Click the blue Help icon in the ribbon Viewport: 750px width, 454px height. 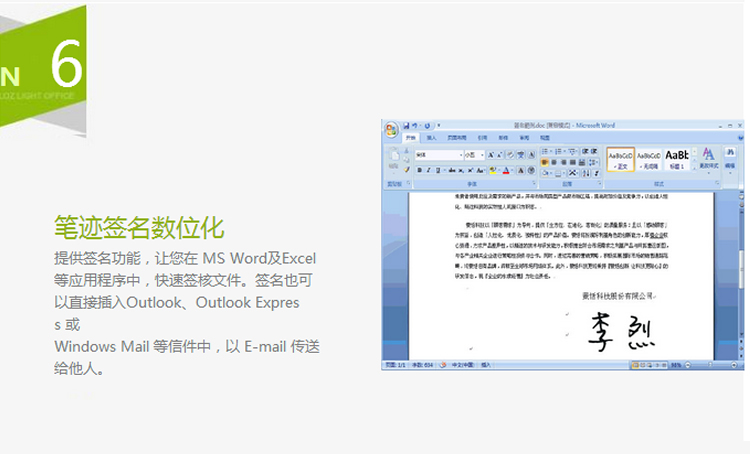[740, 137]
